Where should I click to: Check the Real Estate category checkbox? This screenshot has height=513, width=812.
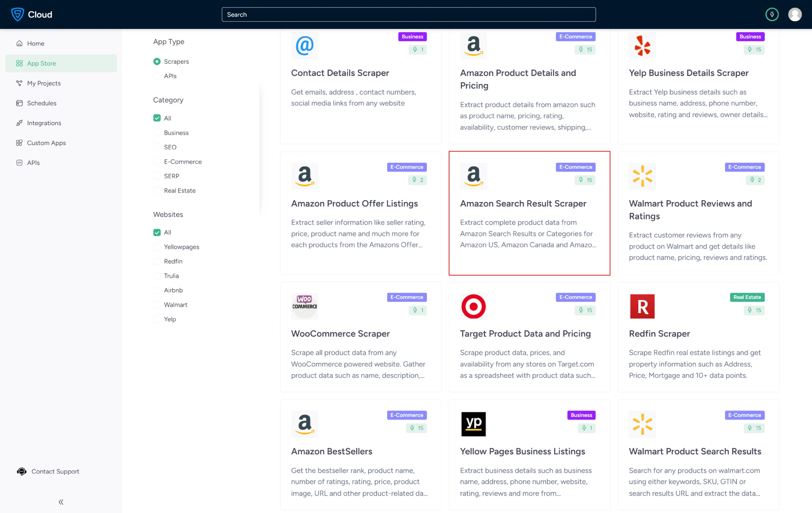[157, 191]
